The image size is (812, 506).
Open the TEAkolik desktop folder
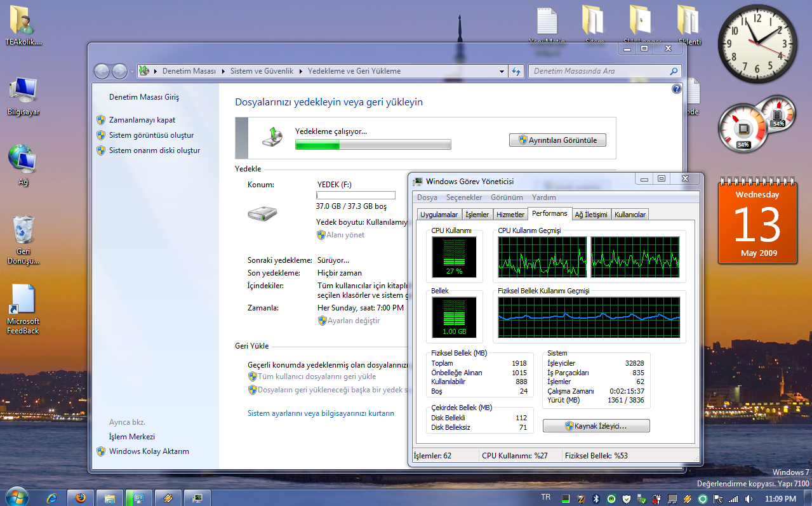click(x=23, y=25)
